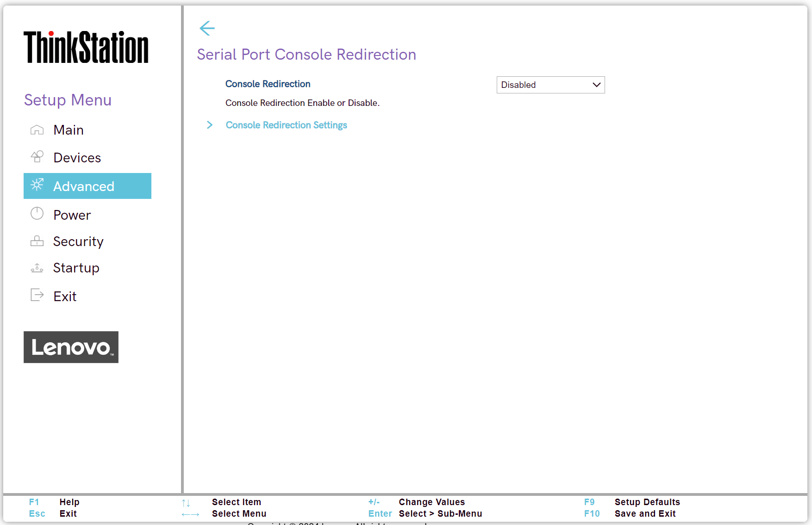812x525 pixels.
Task: Click the Advanced settings snowflake icon
Action: click(37, 186)
